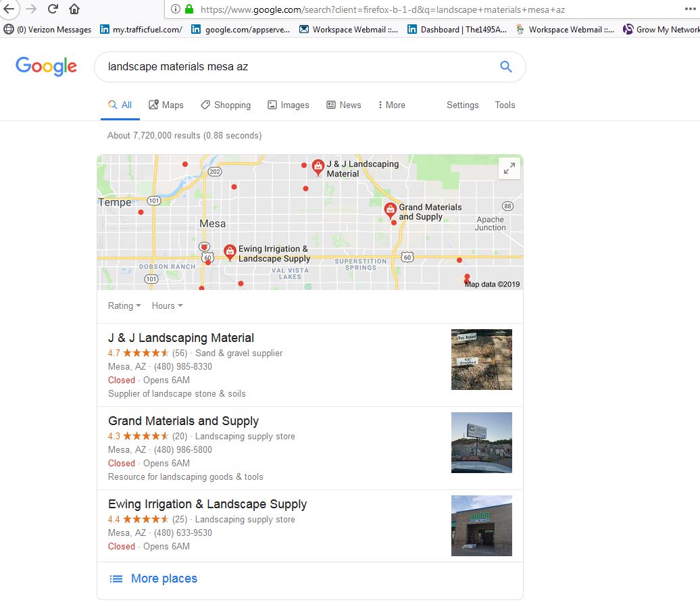This screenshot has width=700, height=615.
Task: Select the Grand Materials and Supply map pin
Action: coord(390,210)
